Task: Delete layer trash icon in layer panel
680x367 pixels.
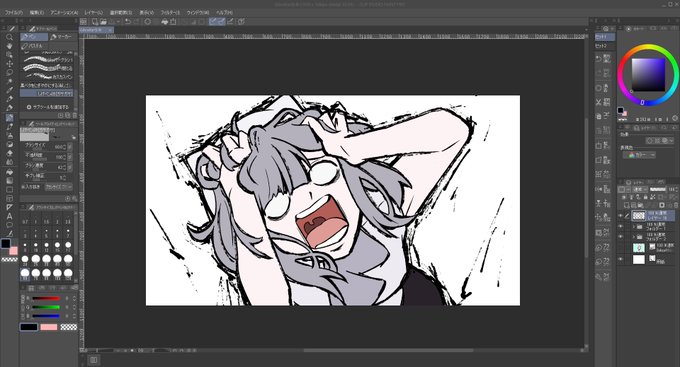Action: (x=677, y=205)
